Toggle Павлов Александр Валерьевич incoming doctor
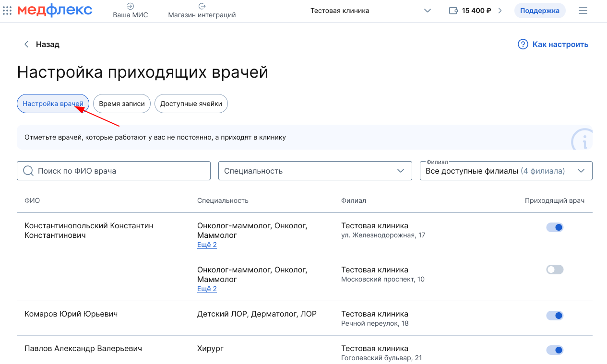This screenshot has height=364, width=607. coord(555,350)
